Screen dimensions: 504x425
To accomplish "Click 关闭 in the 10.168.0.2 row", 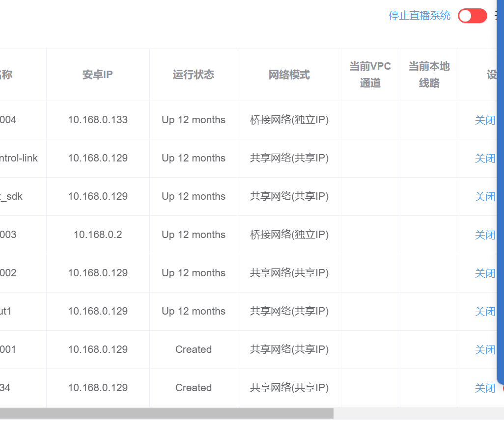I will 485,235.
